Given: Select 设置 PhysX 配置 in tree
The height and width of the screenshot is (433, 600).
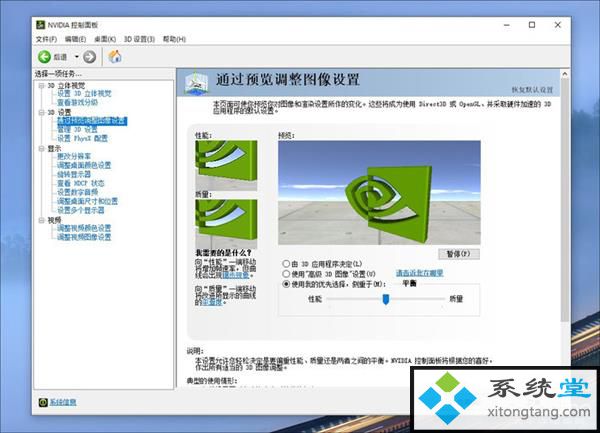Looking at the screenshot, I should [x=82, y=138].
